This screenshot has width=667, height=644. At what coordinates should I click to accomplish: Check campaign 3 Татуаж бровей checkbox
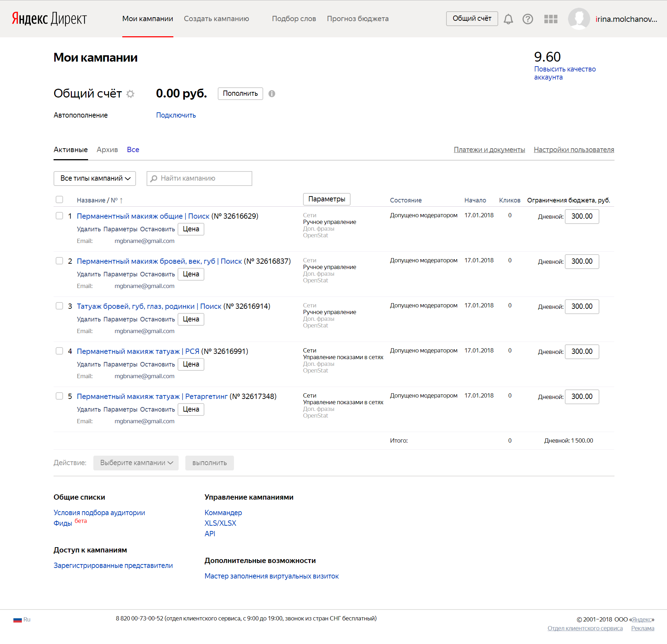[60, 306]
